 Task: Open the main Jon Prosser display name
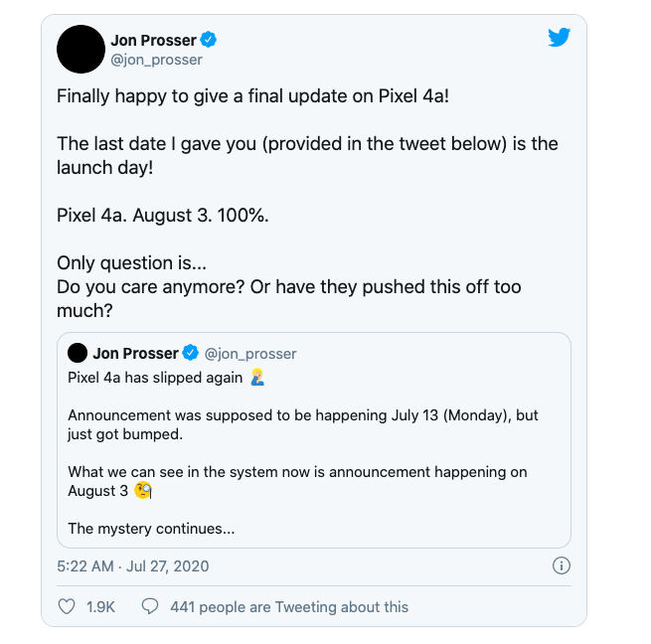154,40
